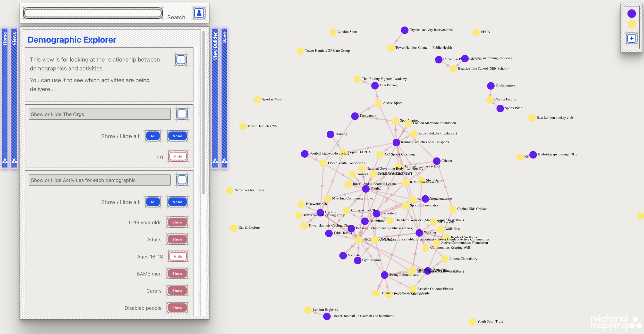The image size is (644, 334).
Task: Click info icon beside Show or Hide The Orgs
Action: pyautogui.click(x=182, y=114)
